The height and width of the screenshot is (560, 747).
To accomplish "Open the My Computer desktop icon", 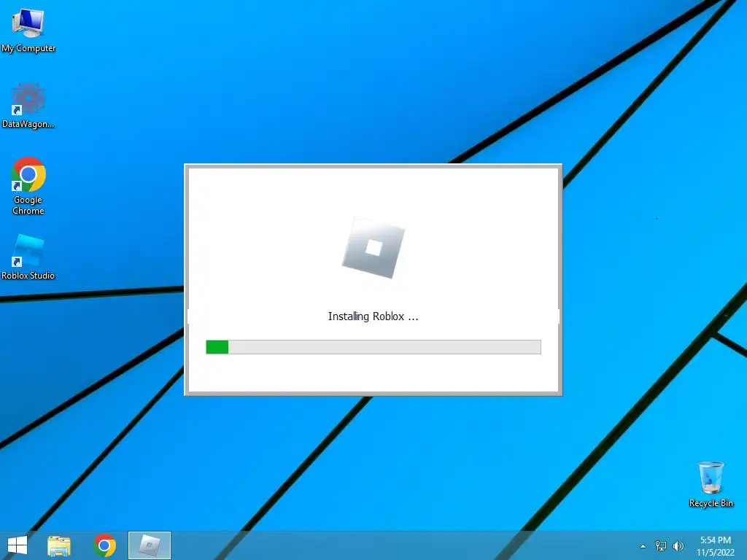I will tap(28, 29).
